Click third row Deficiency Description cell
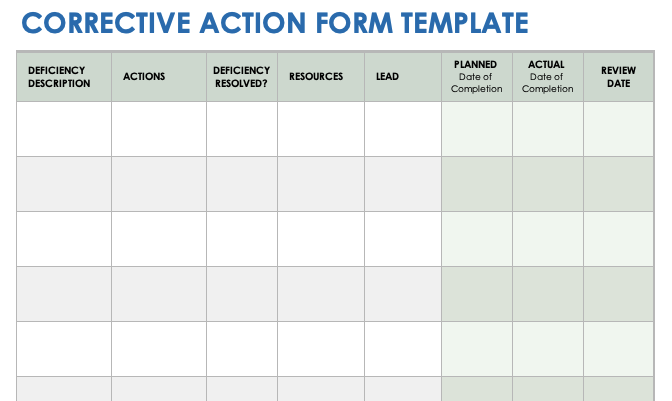Image resolution: width=672 pixels, height=401 pixels. coord(64,239)
